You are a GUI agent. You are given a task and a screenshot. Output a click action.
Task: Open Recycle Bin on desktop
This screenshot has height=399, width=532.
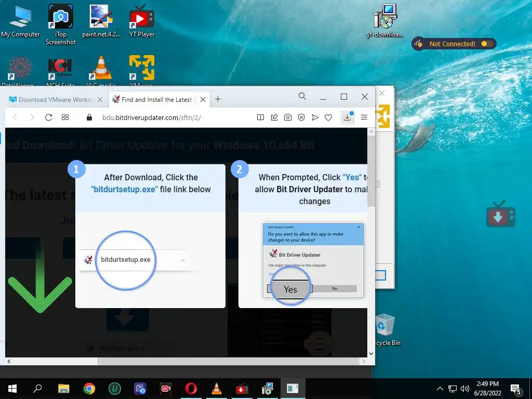tap(386, 330)
